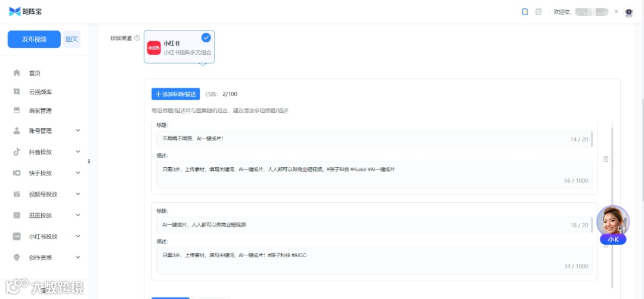Viewport: 644px width, 299px height.
Task: Click the '14 / 20' character count
Action: click(579, 140)
